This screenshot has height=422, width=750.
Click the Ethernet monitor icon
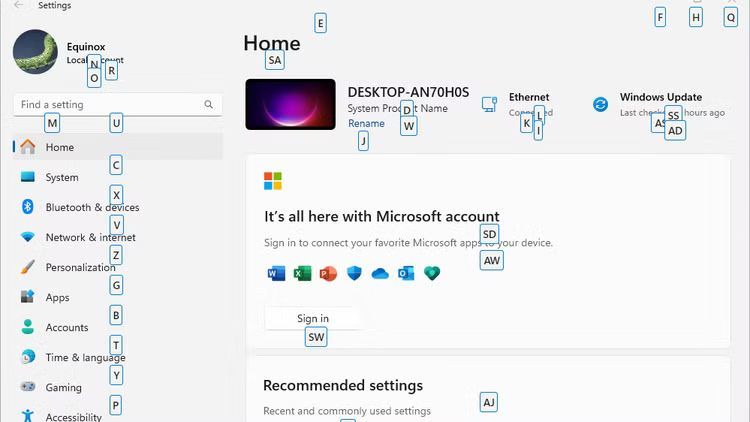pos(489,104)
